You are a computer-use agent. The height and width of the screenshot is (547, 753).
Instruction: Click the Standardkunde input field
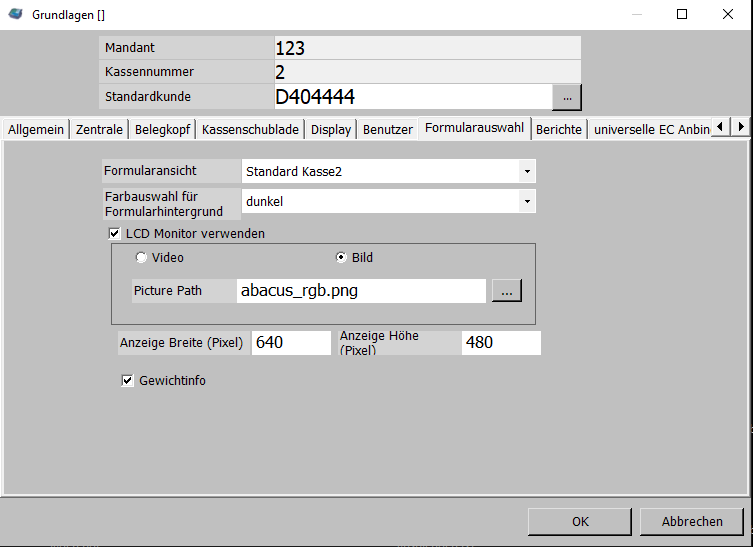tap(411, 97)
